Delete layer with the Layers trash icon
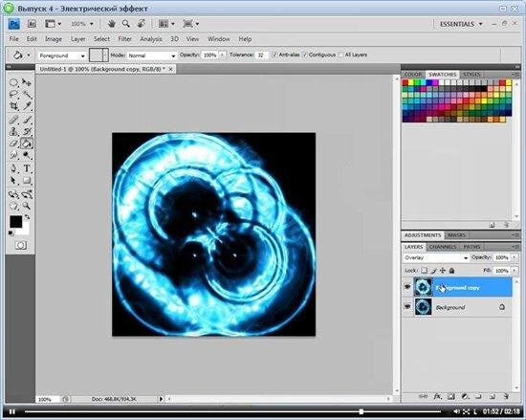The image size is (526, 420). [506, 396]
